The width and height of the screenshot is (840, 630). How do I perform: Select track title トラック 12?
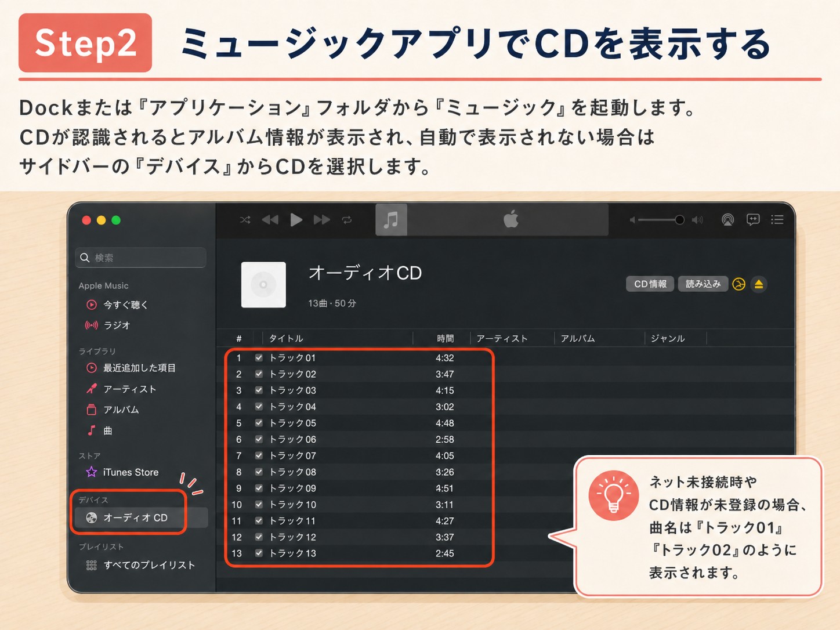point(293,537)
